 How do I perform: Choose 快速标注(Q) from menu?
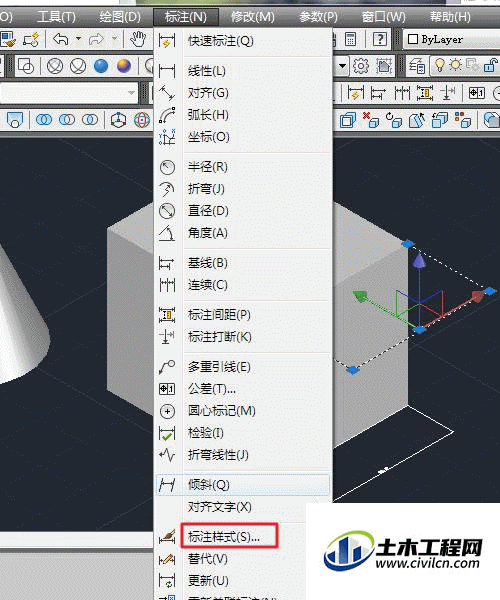(x=243, y=41)
